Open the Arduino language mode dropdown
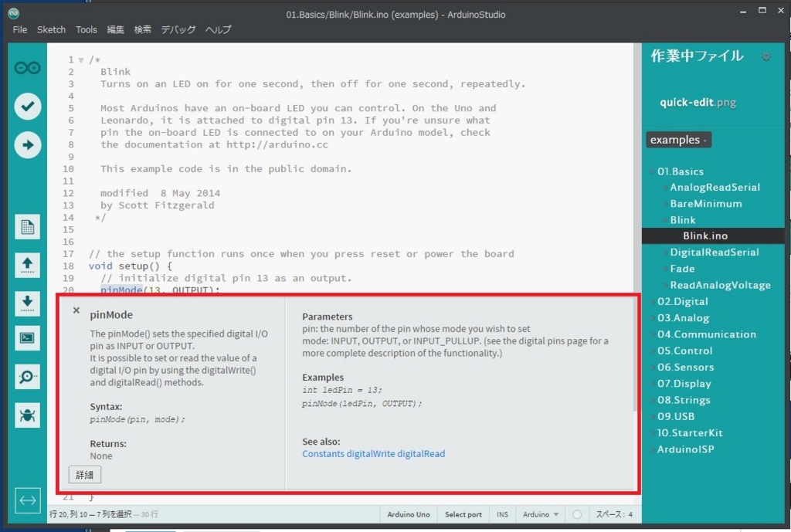 (x=540, y=514)
